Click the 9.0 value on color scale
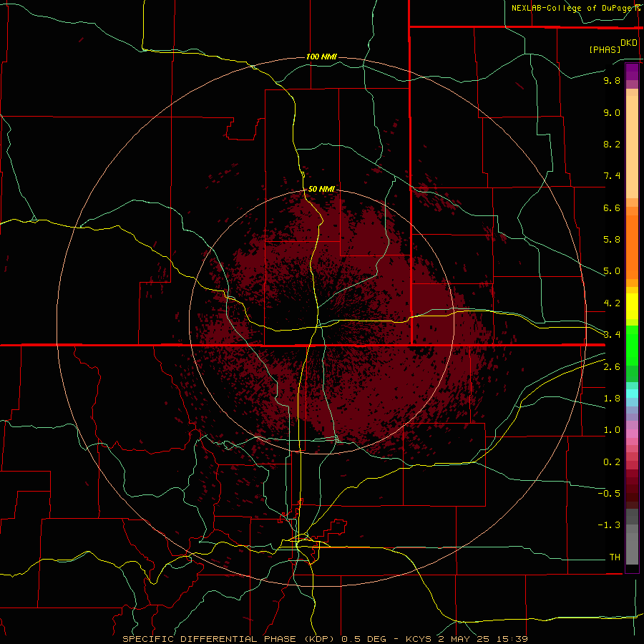644x644 pixels. click(x=612, y=112)
